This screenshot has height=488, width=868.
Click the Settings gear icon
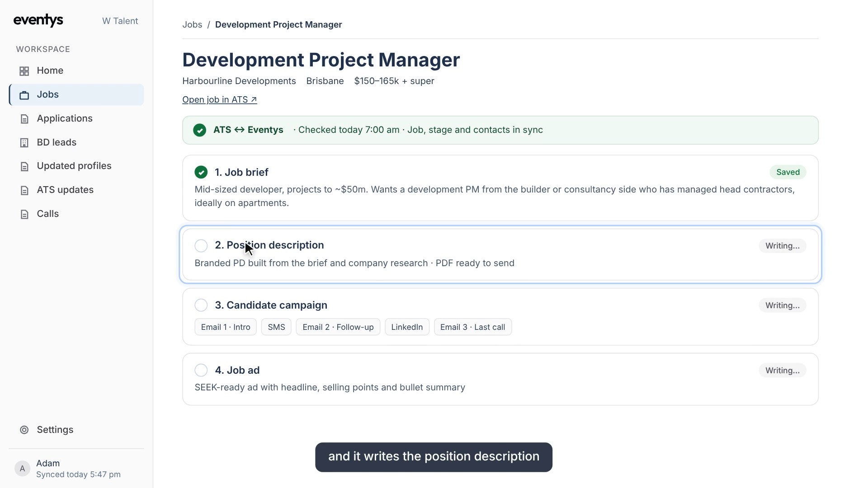point(24,430)
